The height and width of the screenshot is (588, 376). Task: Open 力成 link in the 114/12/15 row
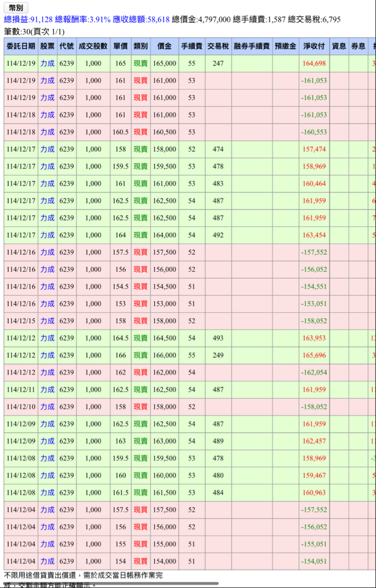47,321
